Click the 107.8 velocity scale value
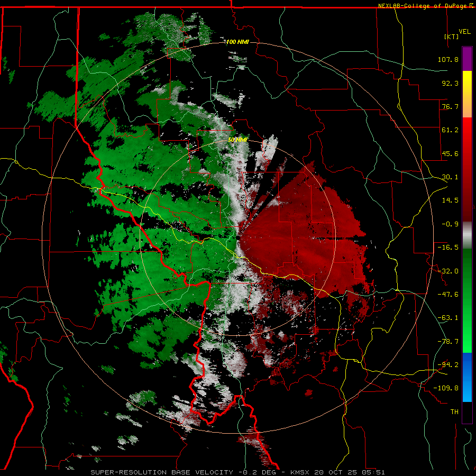 (x=448, y=59)
